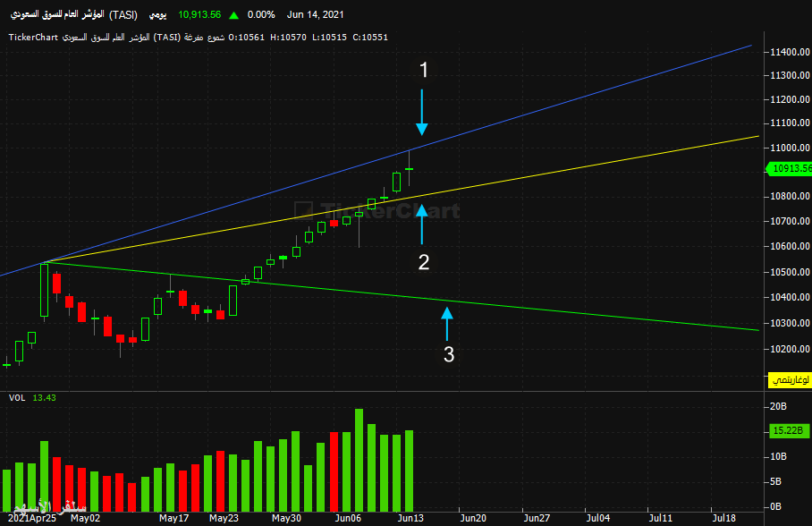Click the green up triangle beside 10,913.56
Image resolution: width=812 pixels, height=526 pixels.
(234, 15)
